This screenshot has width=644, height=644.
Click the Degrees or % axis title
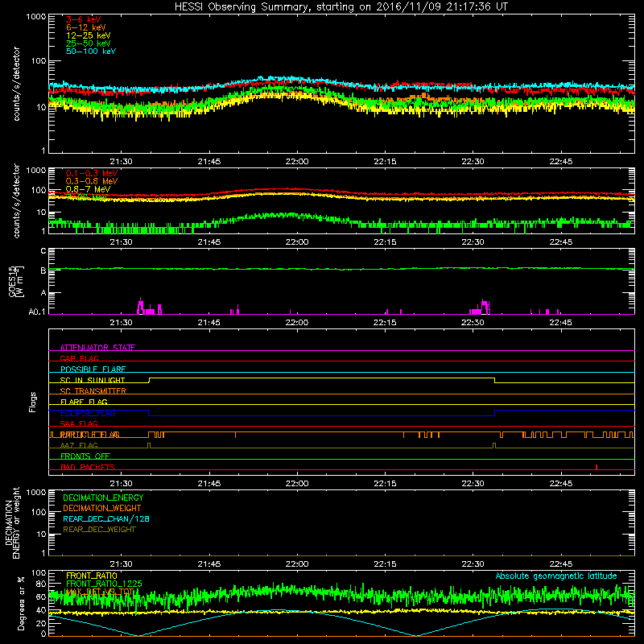coord(21,603)
